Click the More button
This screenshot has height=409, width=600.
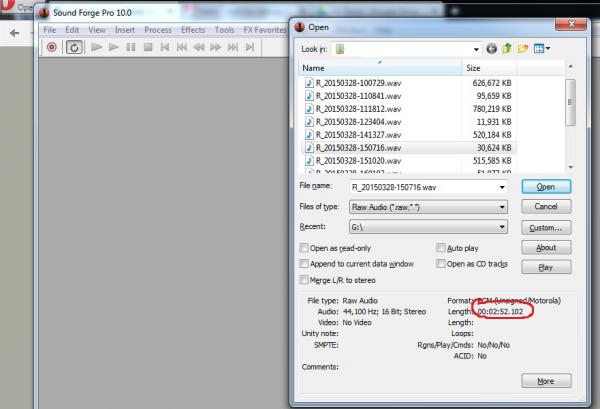click(546, 381)
